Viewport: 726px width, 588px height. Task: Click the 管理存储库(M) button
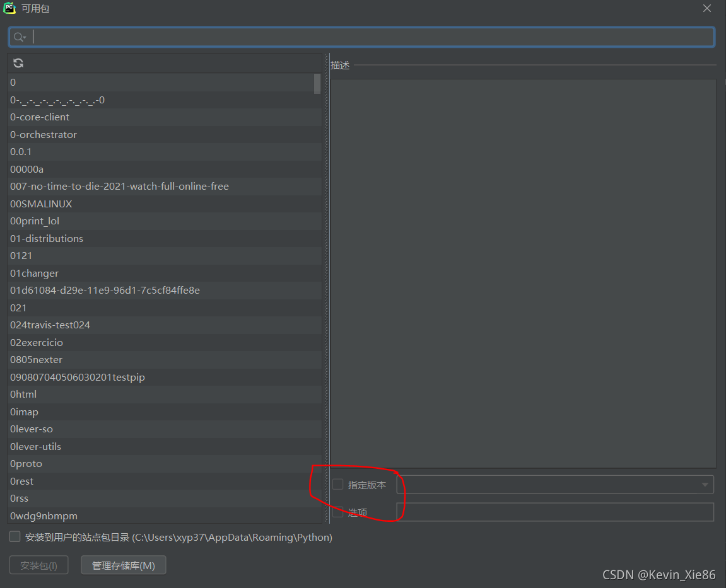click(123, 565)
